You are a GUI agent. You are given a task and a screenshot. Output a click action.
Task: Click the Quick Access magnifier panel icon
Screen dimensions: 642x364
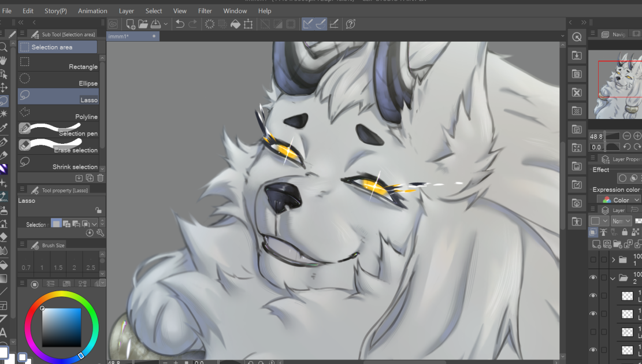pyautogui.click(x=577, y=37)
